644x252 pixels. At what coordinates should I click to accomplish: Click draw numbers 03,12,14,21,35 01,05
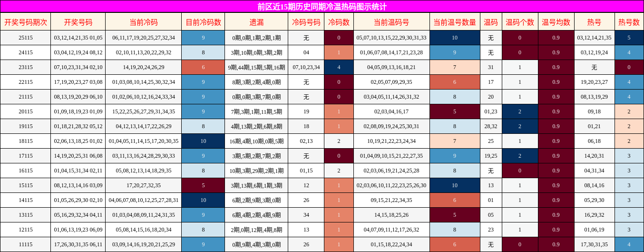pyautogui.click(x=78, y=38)
